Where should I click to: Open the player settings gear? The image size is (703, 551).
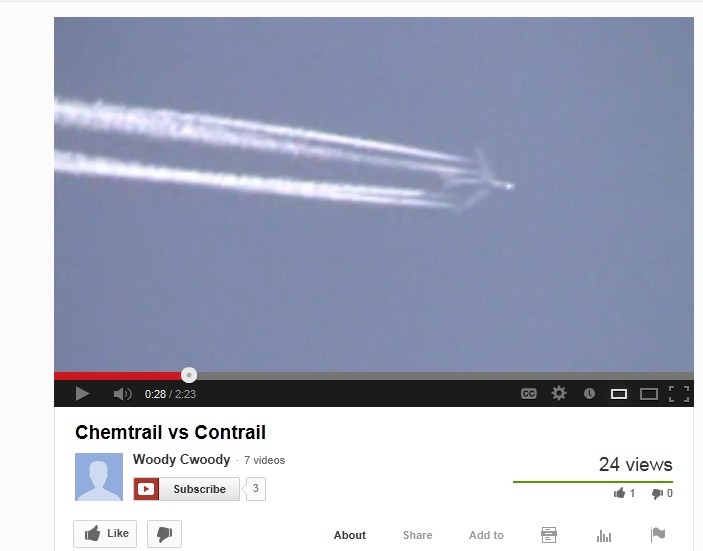pyautogui.click(x=559, y=393)
